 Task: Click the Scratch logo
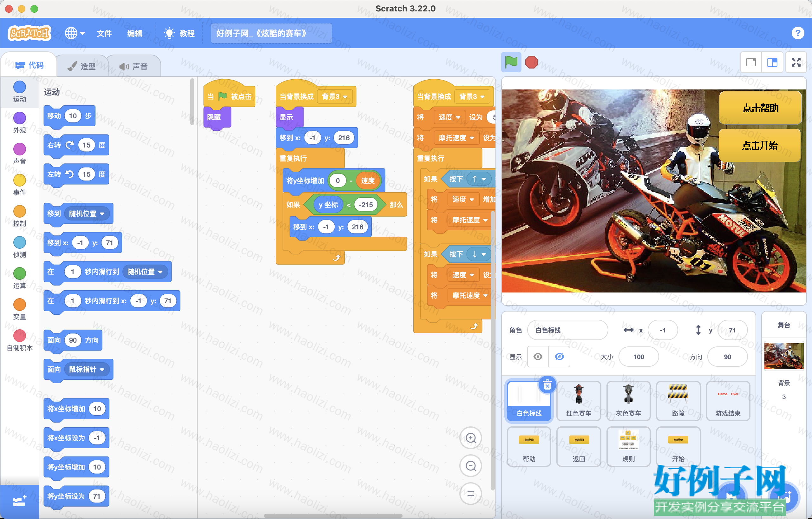click(29, 33)
